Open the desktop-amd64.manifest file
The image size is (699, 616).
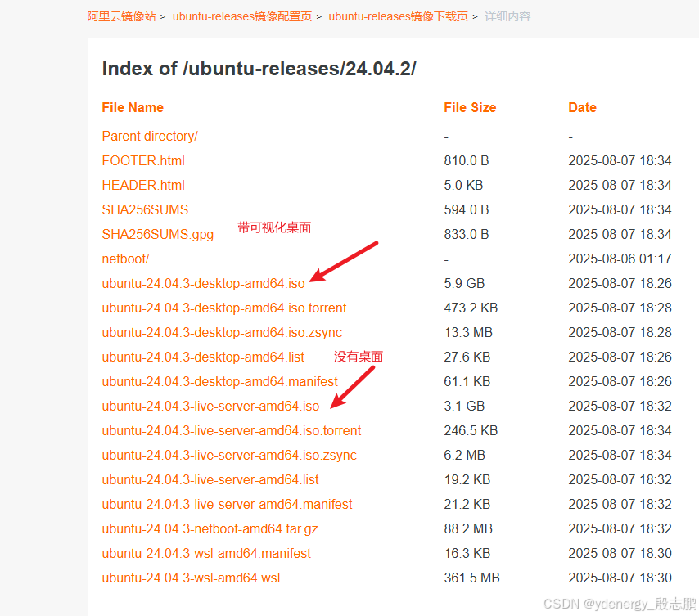tap(220, 382)
